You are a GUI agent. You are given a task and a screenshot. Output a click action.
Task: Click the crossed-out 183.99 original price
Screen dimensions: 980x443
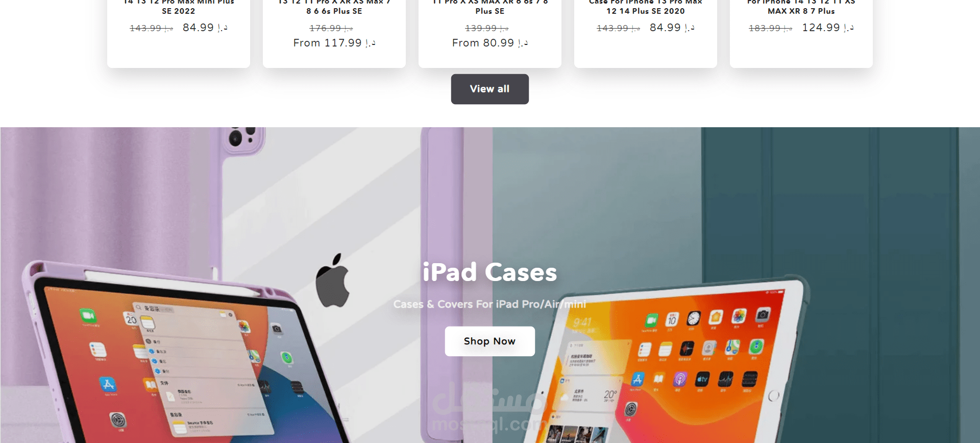click(770, 28)
